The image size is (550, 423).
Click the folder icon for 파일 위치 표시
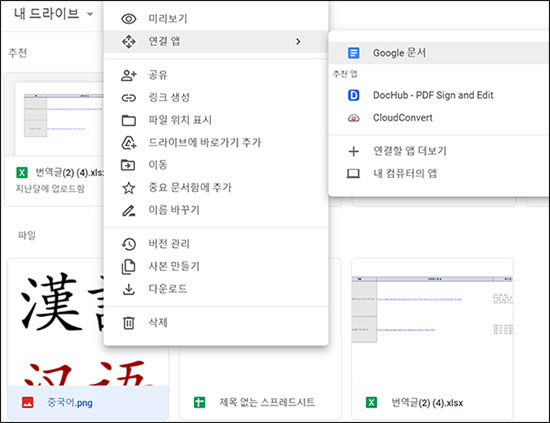click(x=128, y=120)
